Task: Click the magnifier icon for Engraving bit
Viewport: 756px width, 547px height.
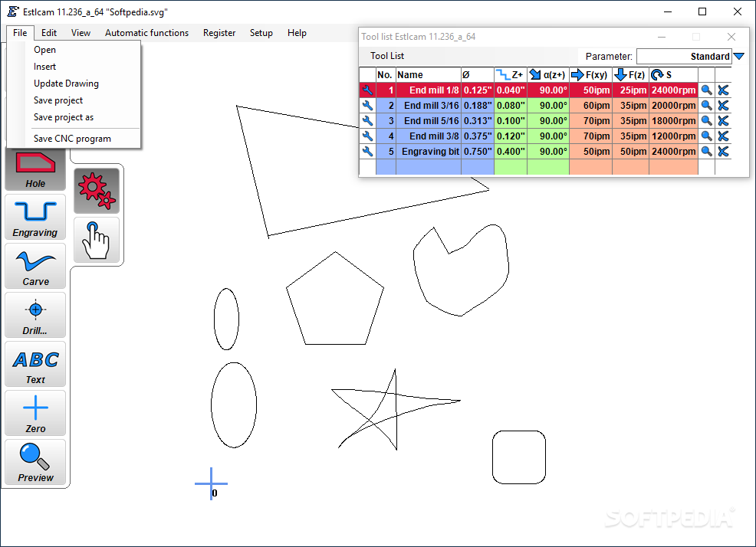Action: tap(706, 152)
